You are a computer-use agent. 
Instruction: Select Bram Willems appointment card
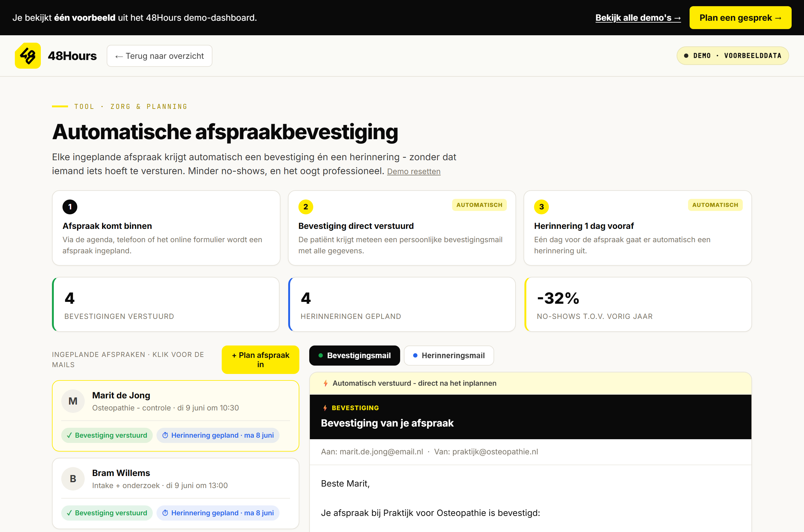pos(175,493)
